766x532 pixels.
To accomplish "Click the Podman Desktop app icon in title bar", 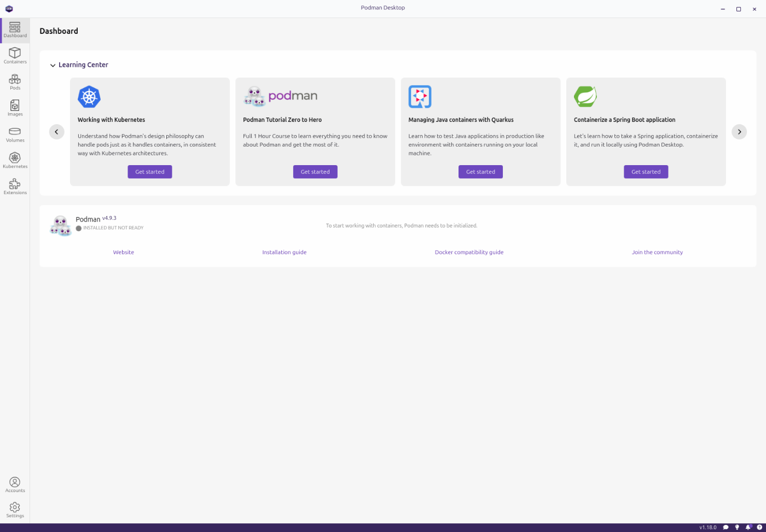I will click(x=9, y=9).
